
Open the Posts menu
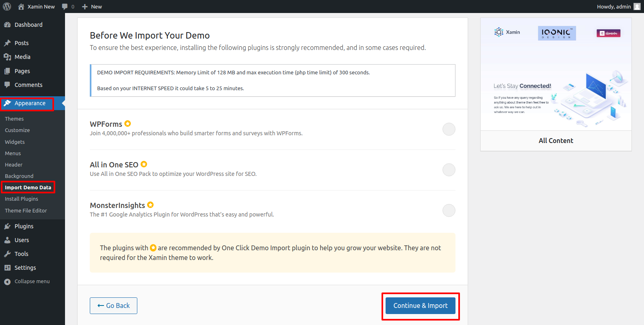click(33, 43)
